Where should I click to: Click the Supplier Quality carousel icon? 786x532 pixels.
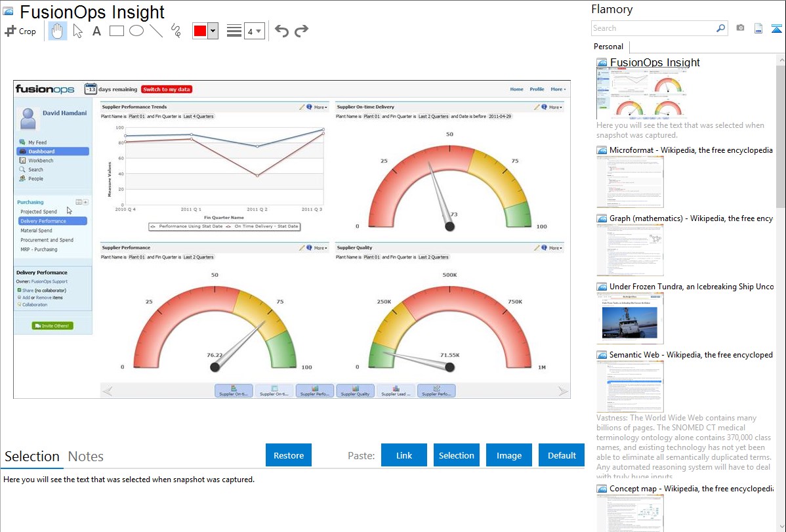(x=356, y=390)
